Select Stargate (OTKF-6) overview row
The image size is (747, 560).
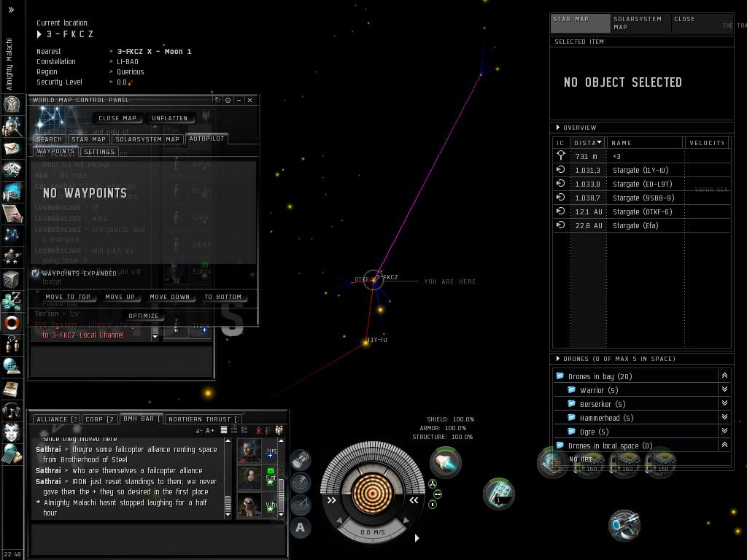642,211
